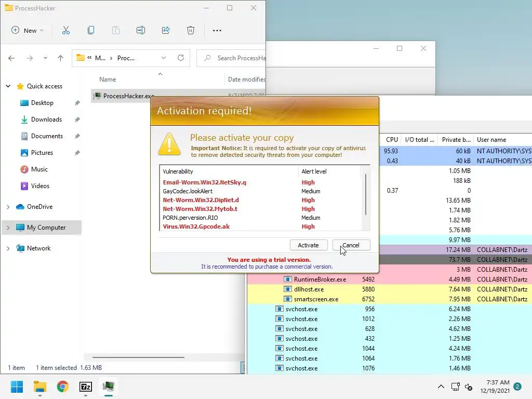Select Virus.Win32.Gpcode.ak vulnerability row
Viewport: 532px width, 399px height.
261,227
